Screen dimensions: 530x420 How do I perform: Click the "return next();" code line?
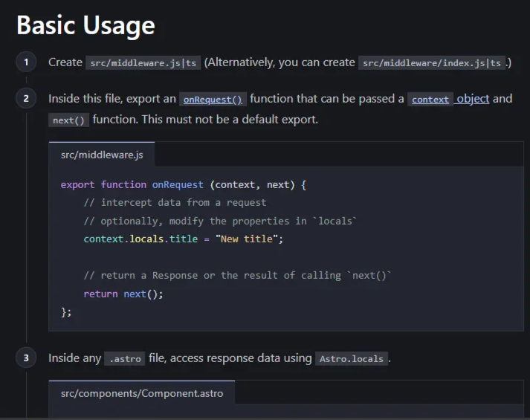coord(123,294)
